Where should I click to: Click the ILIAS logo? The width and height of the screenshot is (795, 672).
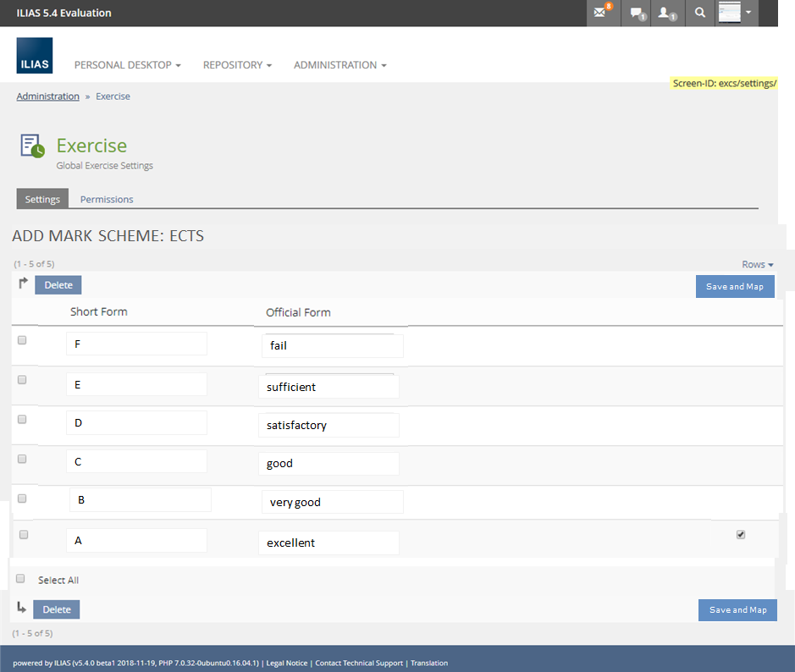pyautogui.click(x=34, y=55)
